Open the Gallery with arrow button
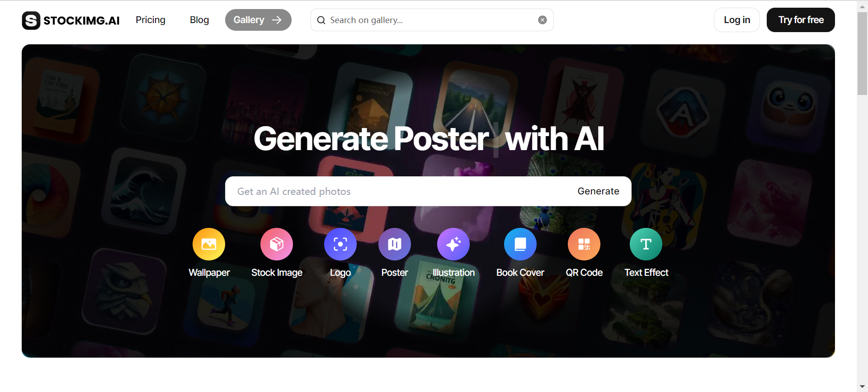This screenshot has height=392, width=868. [258, 20]
